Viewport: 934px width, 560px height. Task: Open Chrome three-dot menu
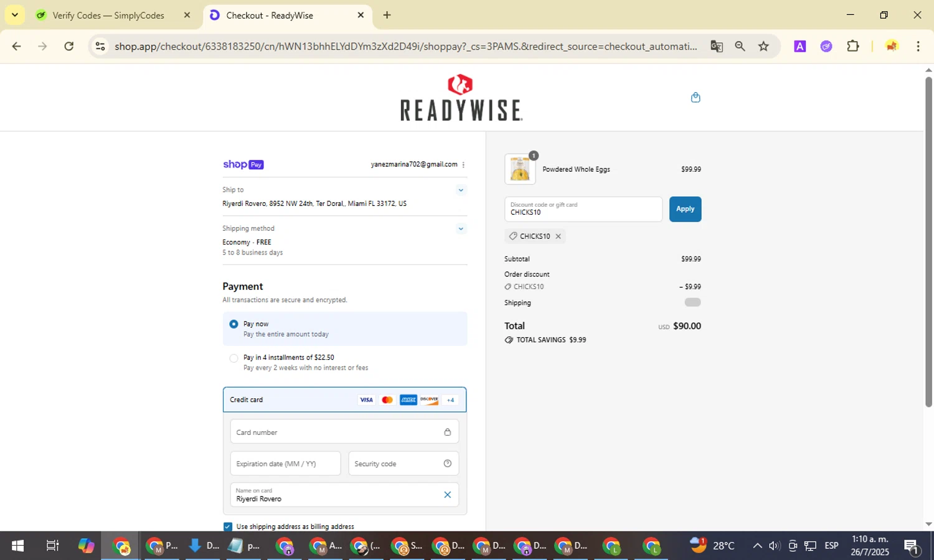(918, 47)
